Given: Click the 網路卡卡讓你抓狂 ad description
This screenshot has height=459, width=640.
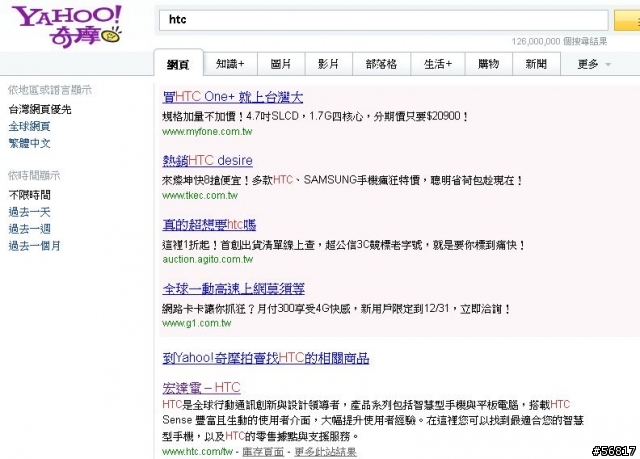Looking at the screenshot, I should (336, 309).
